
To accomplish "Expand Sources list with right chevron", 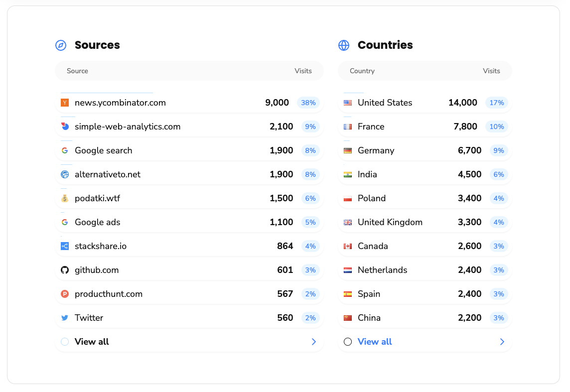I will [314, 342].
